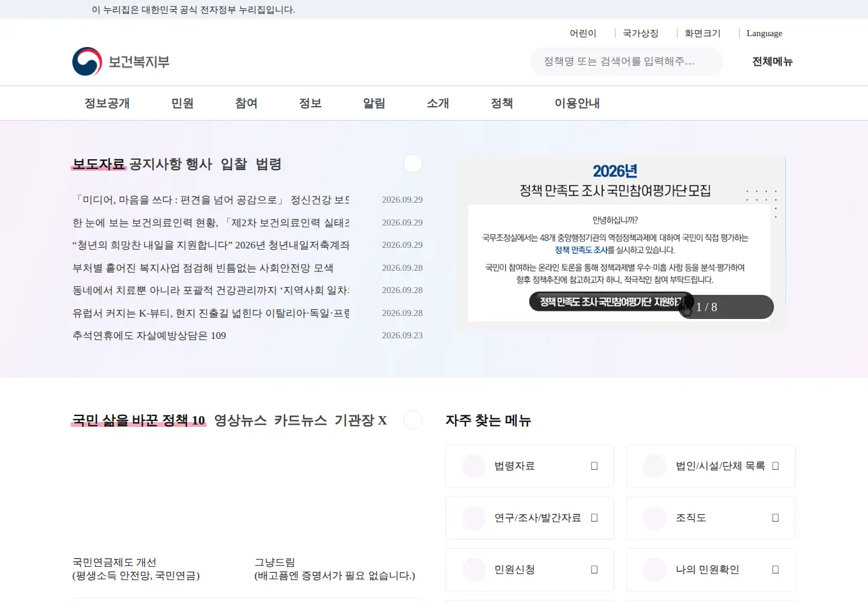Switch to the 기관장 X tab
Screen dimensions: 868x603
tap(361, 420)
